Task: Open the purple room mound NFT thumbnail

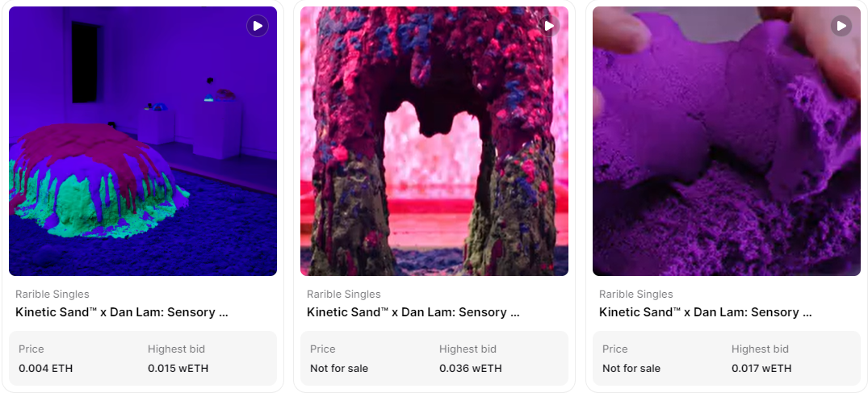Action: tap(143, 141)
